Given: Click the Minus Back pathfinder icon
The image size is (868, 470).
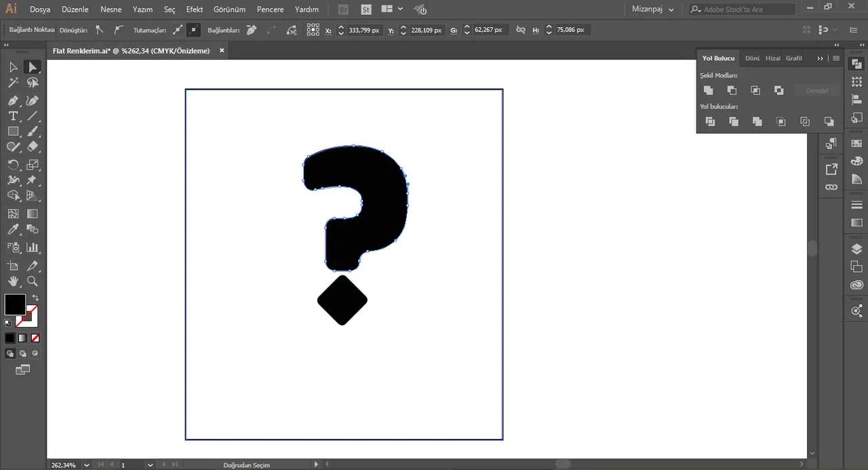Looking at the screenshot, I should 829,121.
